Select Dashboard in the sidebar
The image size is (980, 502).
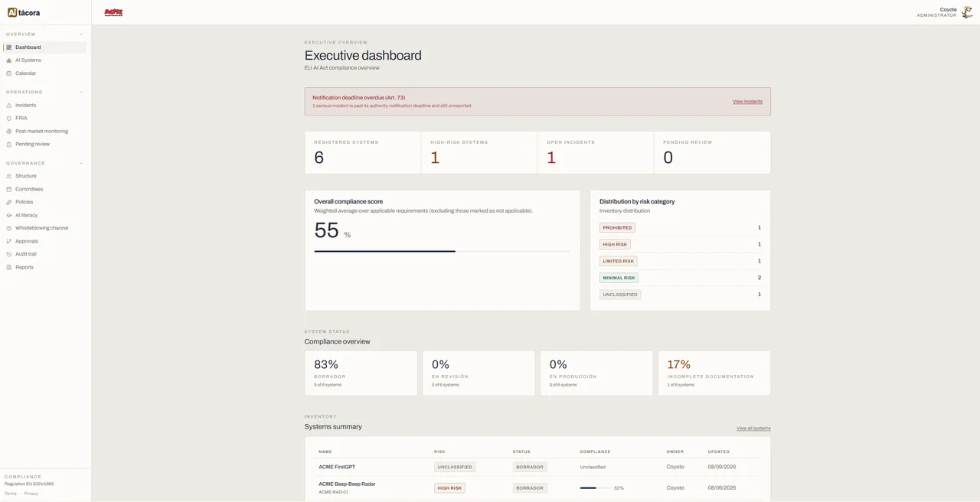45,47
